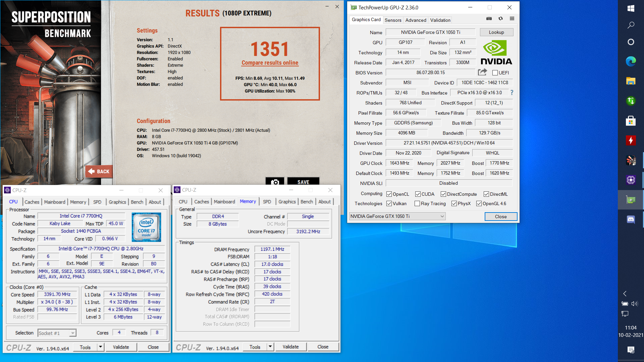
Task: Open battery status in system tray
Action: tap(625, 304)
